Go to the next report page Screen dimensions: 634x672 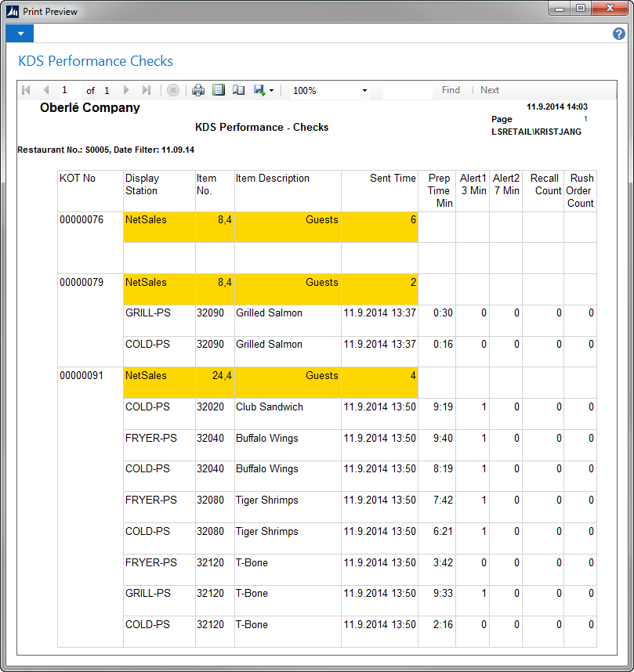tap(126, 90)
